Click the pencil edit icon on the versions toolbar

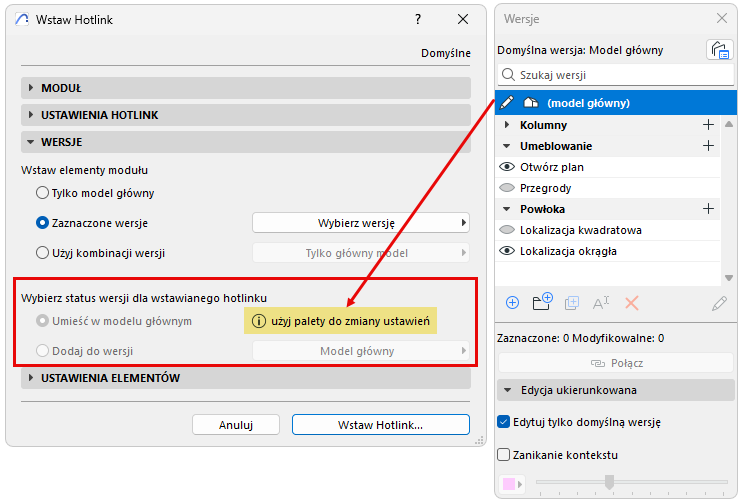click(x=719, y=302)
